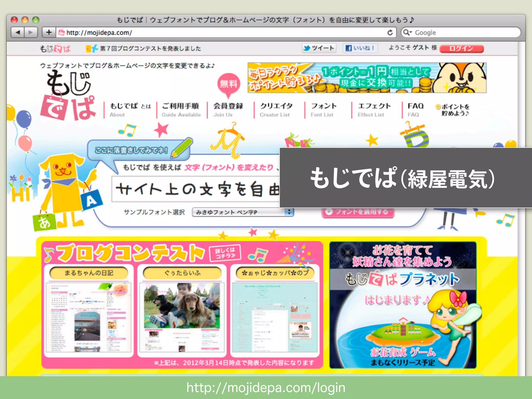Open the もじでぱプラネット game banner
Viewport: 532px width, 399px height.
pyautogui.click(x=403, y=305)
